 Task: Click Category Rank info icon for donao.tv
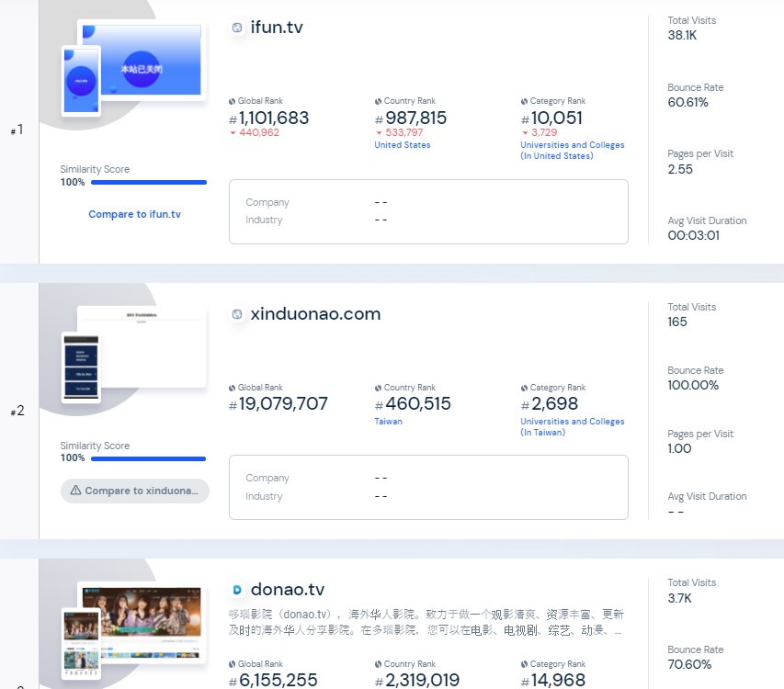click(x=524, y=664)
